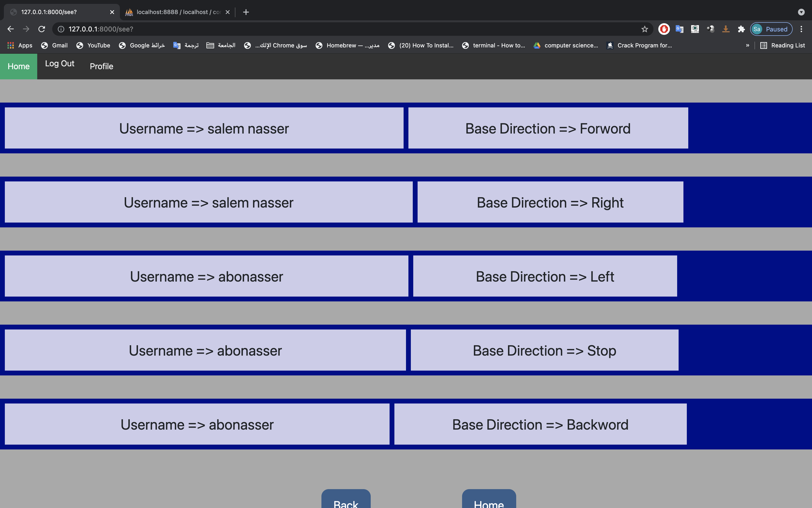Open the Apps grid in the bookmarks bar
The image size is (812, 508).
[20, 45]
